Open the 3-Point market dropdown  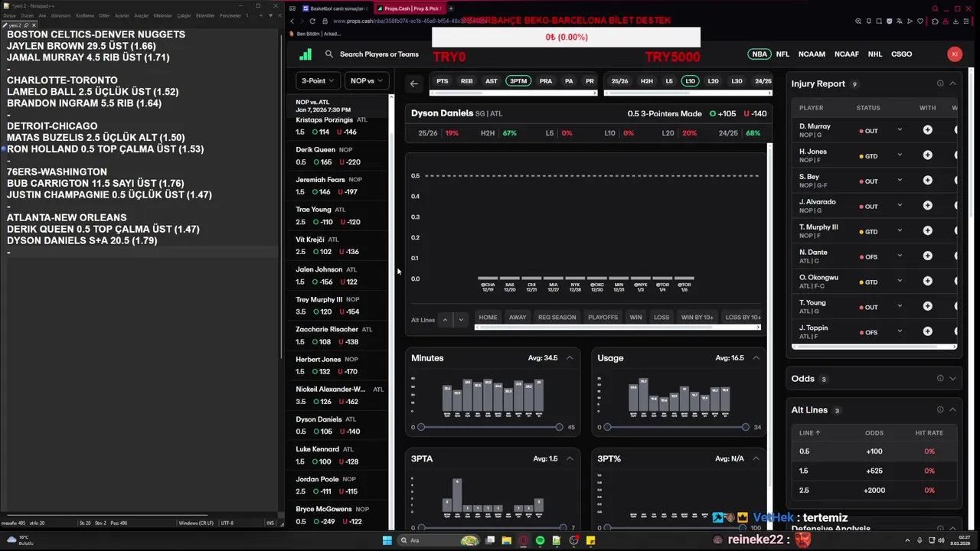click(317, 80)
